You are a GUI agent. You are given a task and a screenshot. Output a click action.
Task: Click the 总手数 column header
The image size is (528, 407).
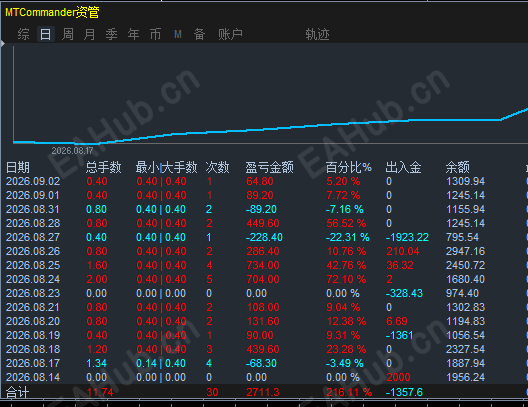click(103, 167)
